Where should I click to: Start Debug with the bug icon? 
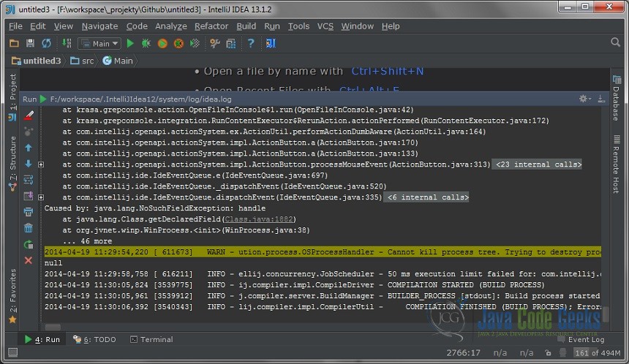point(146,43)
